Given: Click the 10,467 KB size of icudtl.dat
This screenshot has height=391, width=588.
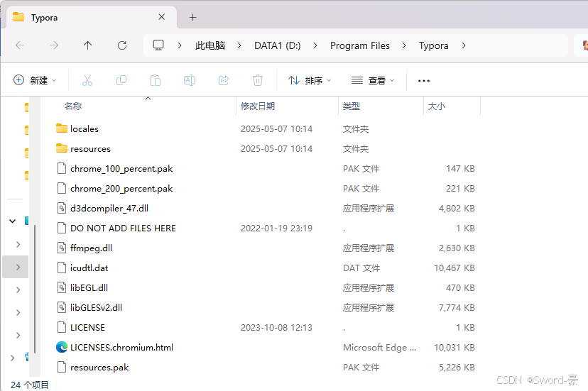Looking at the screenshot, I should coord(454,268).
